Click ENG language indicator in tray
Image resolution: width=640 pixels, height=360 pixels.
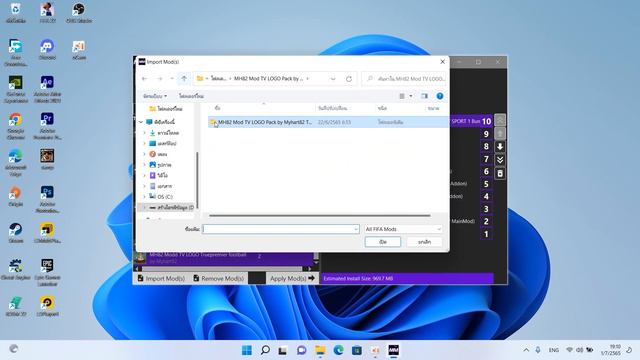pos(553,350)
